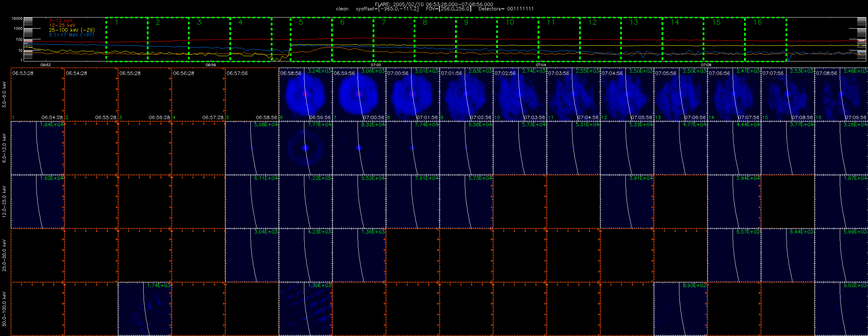The width and height of the screenshot is (868, 336).
Task: Click the 12.0-25.0 keV row label
Action: click(x=4, y=202)
